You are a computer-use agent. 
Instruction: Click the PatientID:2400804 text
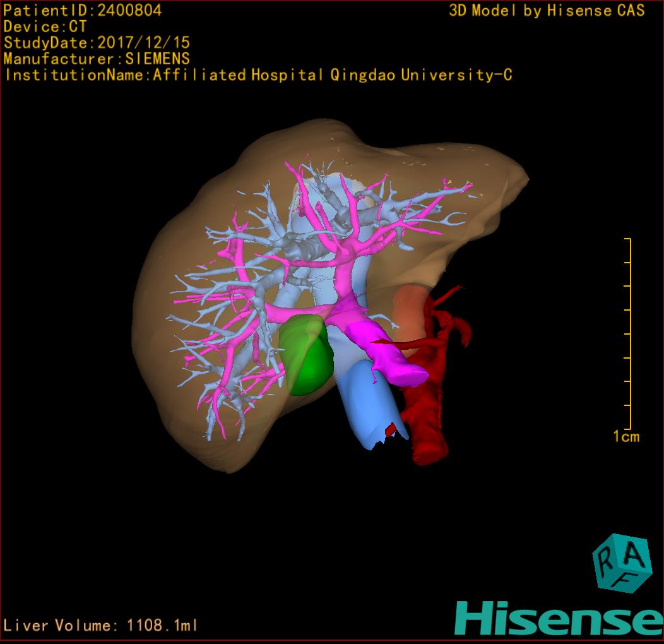click(x=82, y=11)
